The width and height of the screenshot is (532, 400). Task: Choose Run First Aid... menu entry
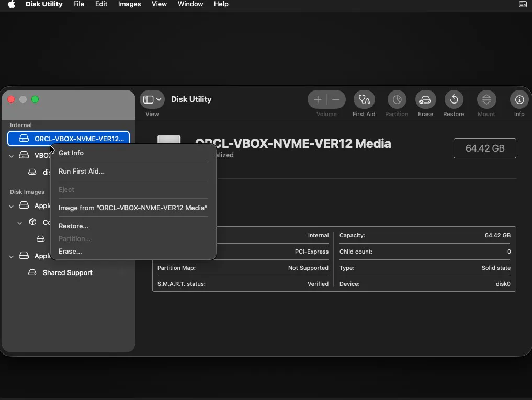tap(82, 172)
